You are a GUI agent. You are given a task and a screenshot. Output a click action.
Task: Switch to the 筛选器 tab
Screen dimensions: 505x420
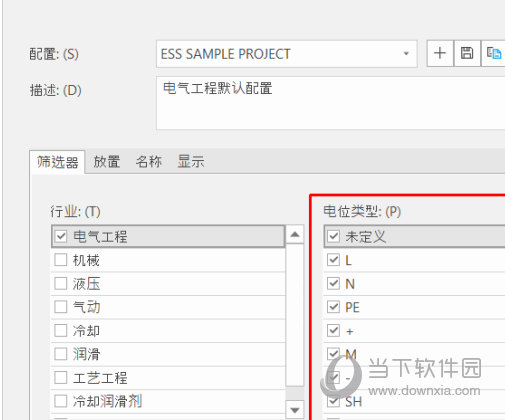57,162
